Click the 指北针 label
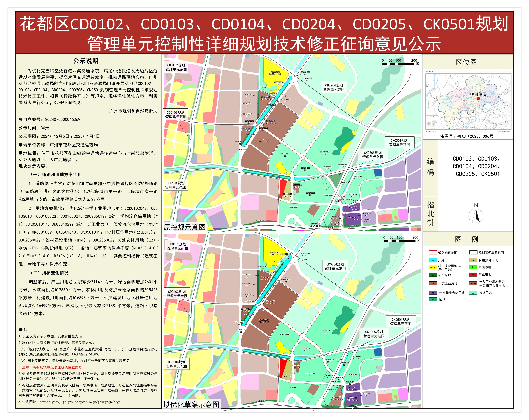 tap(431, 214)
